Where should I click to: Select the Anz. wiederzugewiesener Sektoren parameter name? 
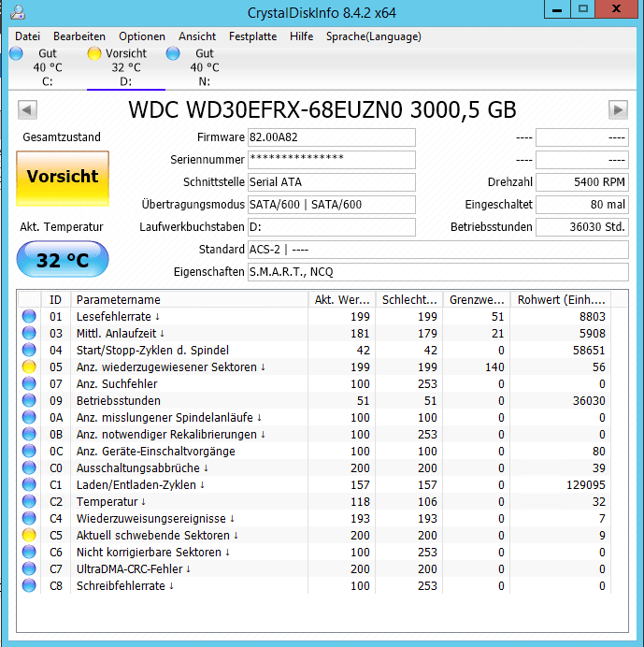coord(171,367)
